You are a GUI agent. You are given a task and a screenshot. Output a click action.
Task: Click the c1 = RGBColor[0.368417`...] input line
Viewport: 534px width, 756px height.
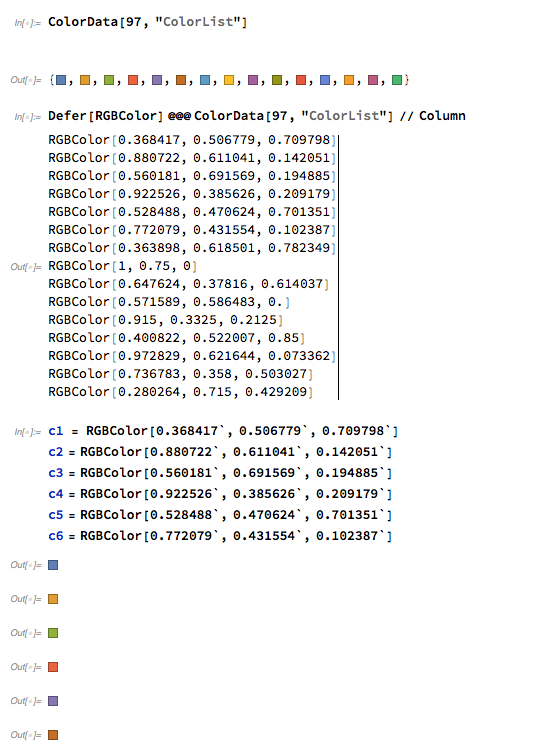[223, 431]
